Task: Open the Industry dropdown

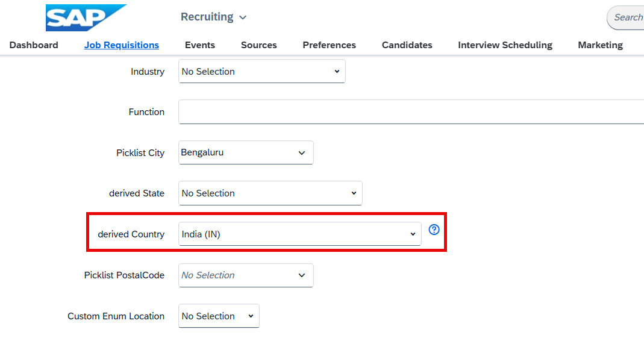Action: click(x=261, y=72)
